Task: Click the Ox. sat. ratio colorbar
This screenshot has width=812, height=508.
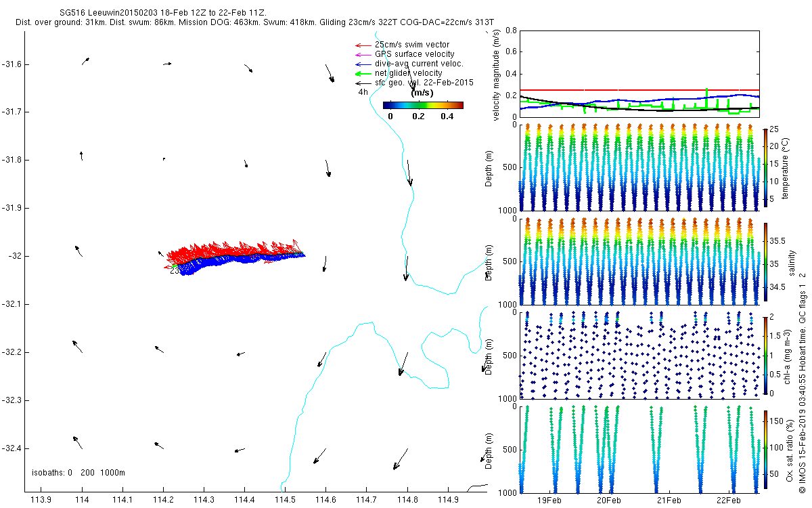Action: coord(765,448)
